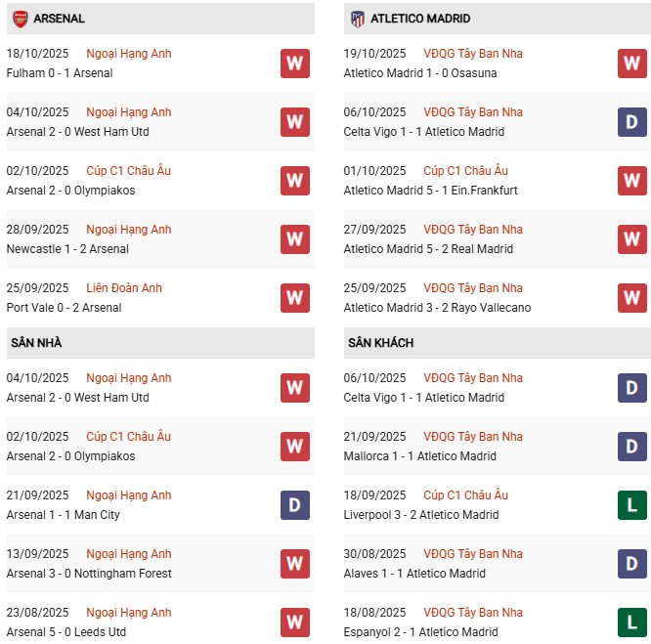Click the 13/09/2025 match date
This screenshot has width=651, height=644.
click(38, 554)
